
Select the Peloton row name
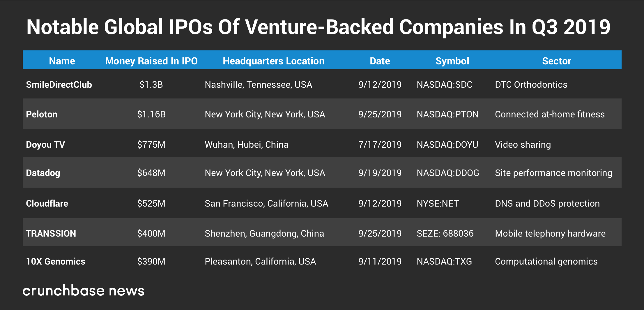pyautogui.click(x=42, y=114)
